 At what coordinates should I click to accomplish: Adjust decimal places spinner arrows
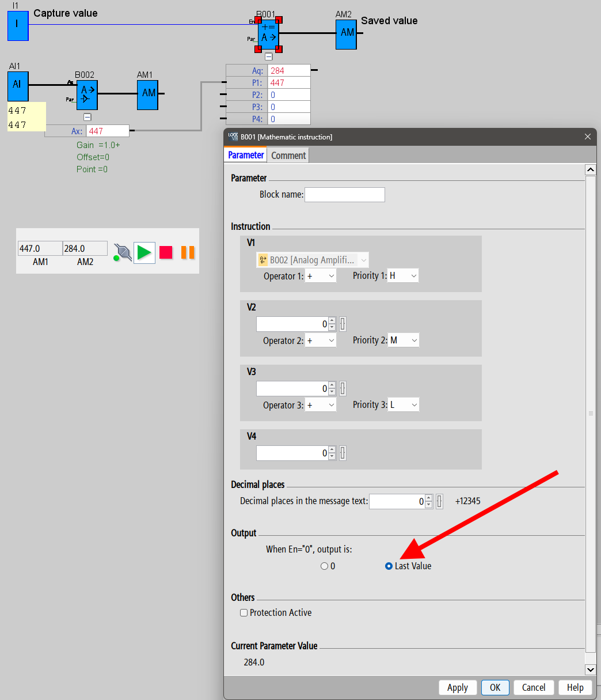pos(428,502)
